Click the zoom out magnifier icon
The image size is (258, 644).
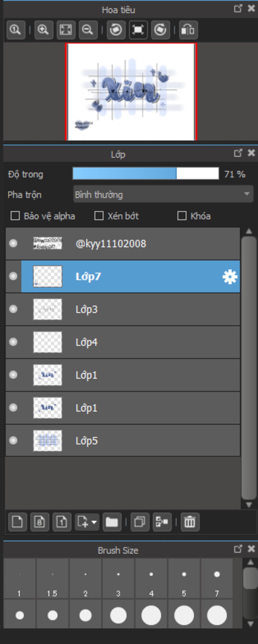88,30
